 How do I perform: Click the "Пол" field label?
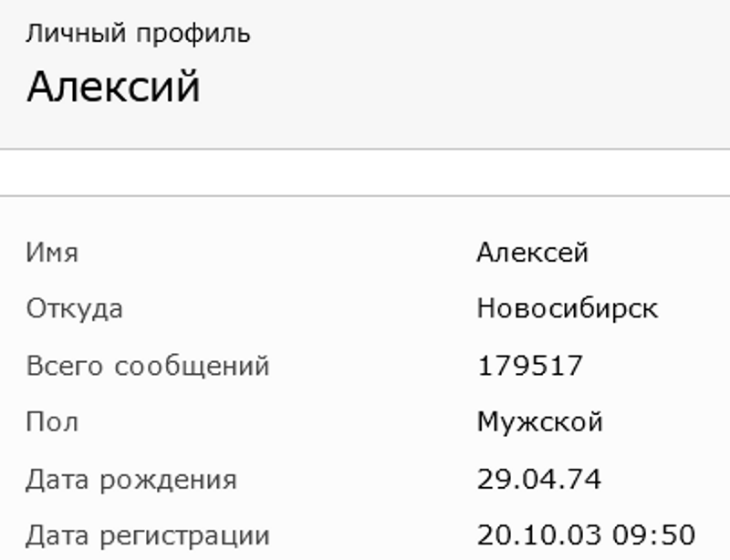52,422
